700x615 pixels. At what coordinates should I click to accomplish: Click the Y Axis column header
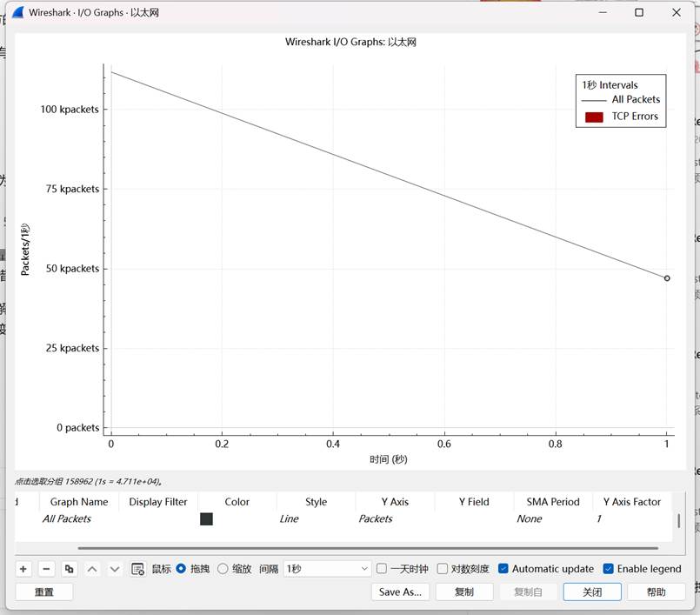click(395, 502)
